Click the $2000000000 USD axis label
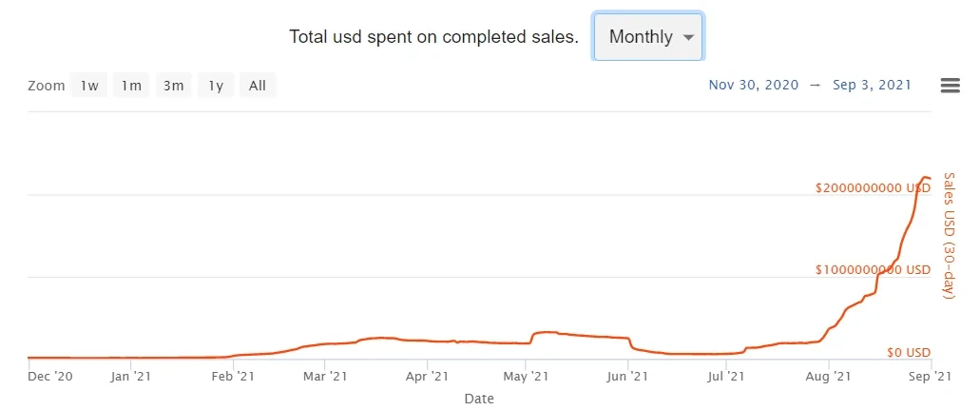Image resolution: width=980 pixels, height=410 pixels. click(x=872, y=188)
